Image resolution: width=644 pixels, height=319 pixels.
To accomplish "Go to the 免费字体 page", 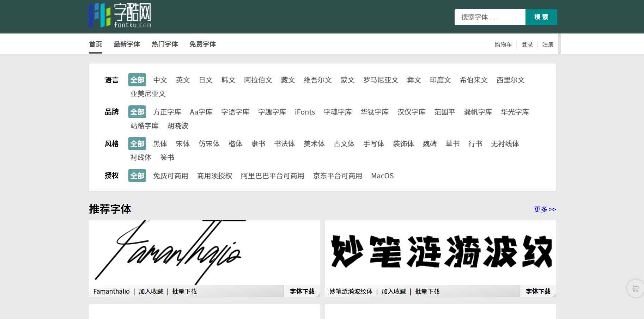I will click(x=202, y=44).
